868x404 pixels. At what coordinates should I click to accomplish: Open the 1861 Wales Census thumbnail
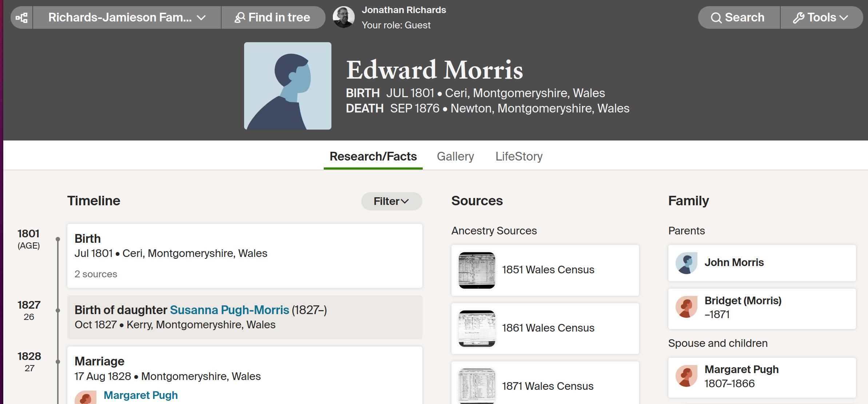click(x=477, y=329)
